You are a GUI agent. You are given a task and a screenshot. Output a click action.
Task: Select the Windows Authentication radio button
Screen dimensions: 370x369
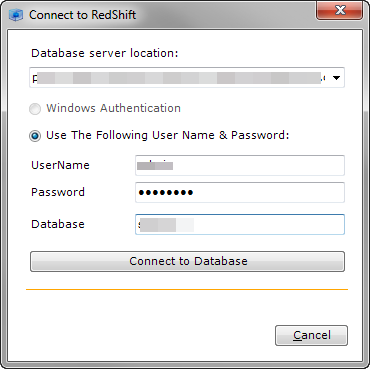coord(35,109)
